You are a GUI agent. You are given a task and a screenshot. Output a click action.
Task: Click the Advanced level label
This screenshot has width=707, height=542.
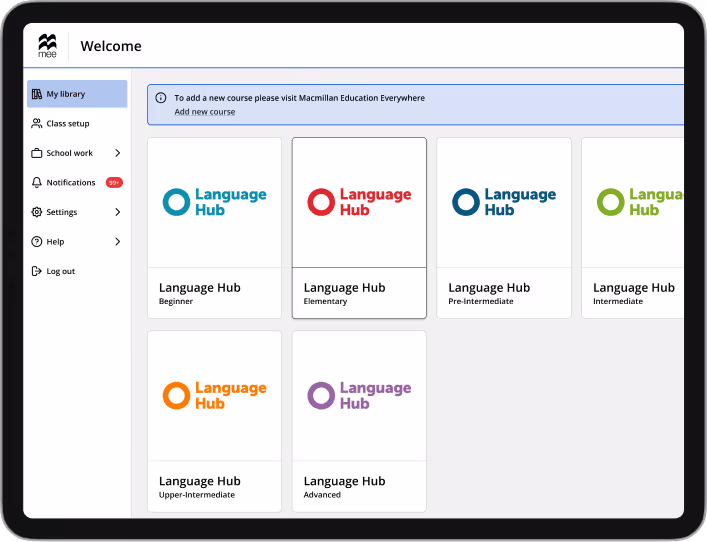click(x=322, y=495)
